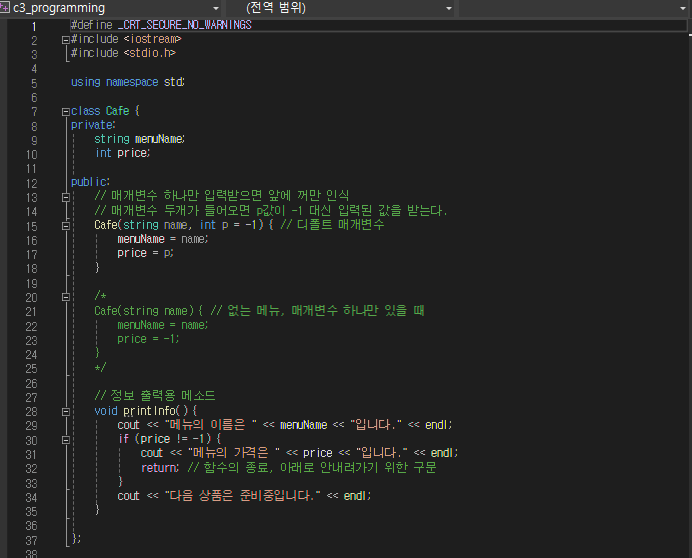
Task: Click the 'public:' keyword
Action: pyautogui.click(x=90, y=182)
